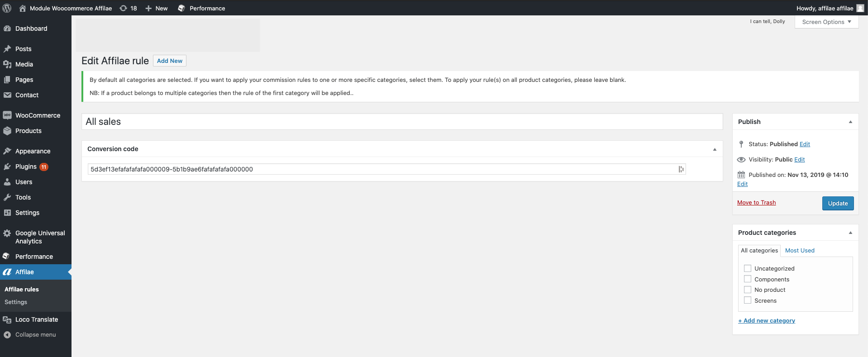Click the Add New button
868x357 pixels.
[x=170, y=61]
